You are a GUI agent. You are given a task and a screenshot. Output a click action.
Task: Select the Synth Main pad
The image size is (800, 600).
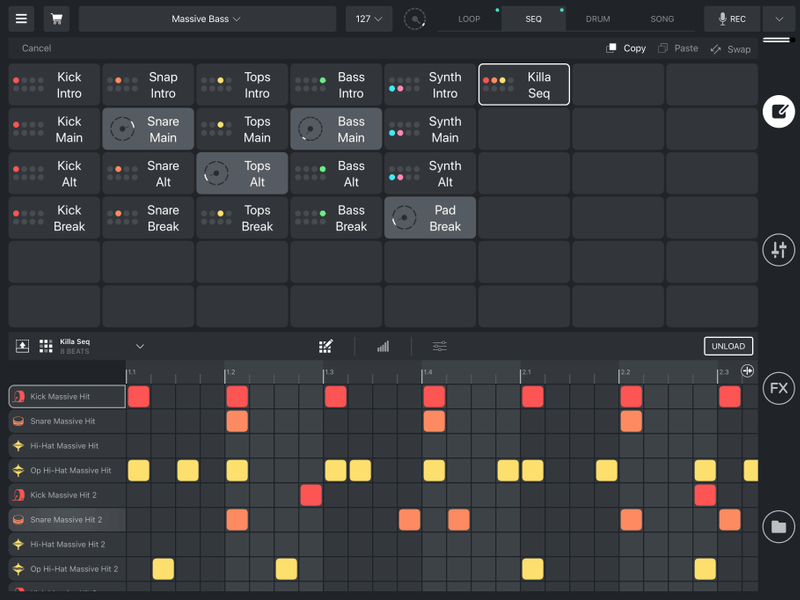430,129
